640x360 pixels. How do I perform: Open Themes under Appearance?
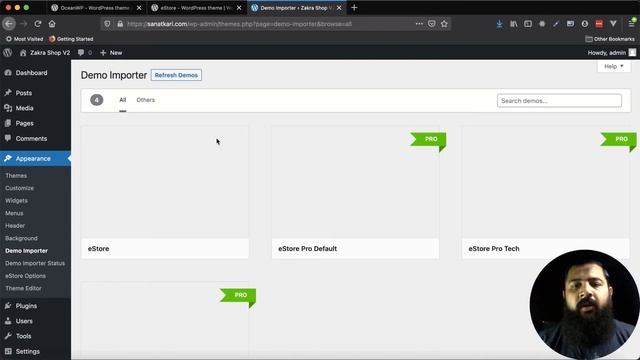click(16, 176)
